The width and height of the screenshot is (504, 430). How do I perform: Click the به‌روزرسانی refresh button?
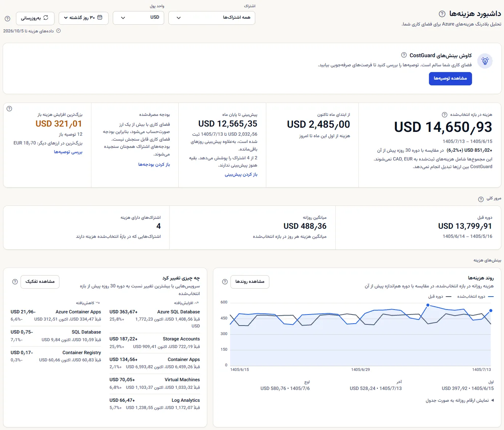pyautogui.click(x=35, y=18)
